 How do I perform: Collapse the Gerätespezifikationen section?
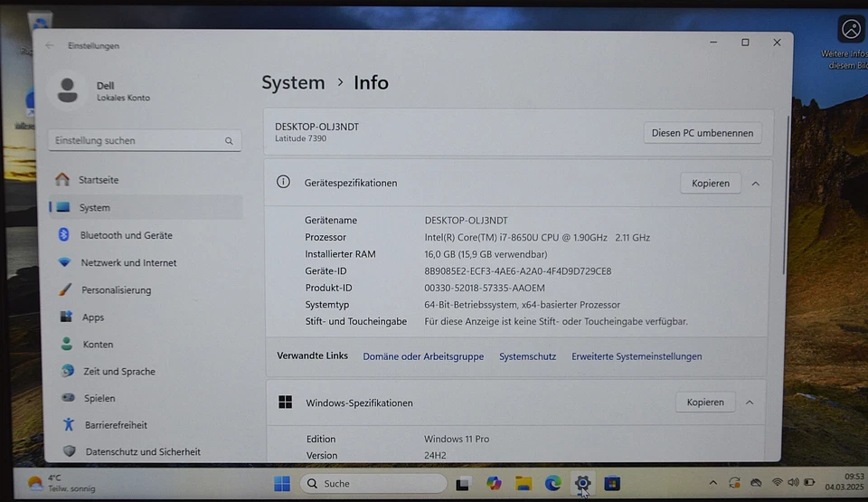(756, 184)
